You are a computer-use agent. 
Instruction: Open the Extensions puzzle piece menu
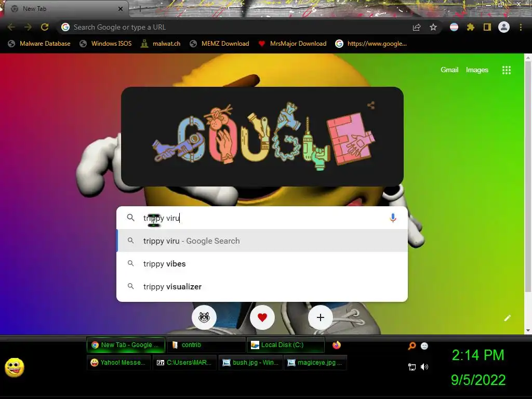click(x=471, y=27)
